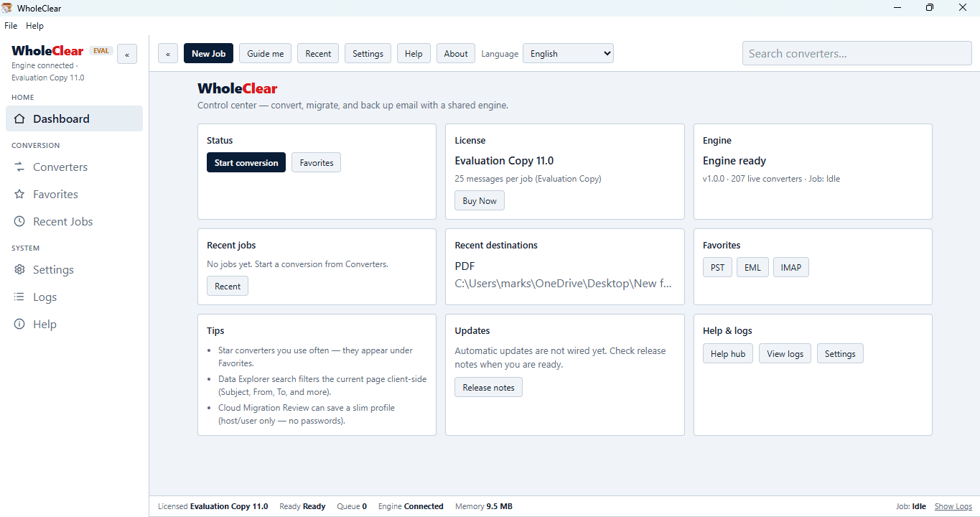This screenshot has width=980, height=517.
Task: Click Favorites button in Status card
Action: [x=317, y=162]
